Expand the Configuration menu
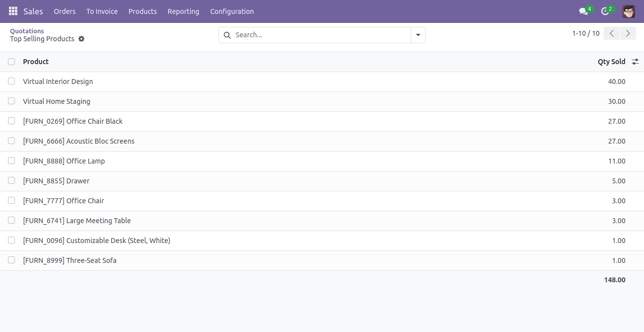 tap(232, 11)
